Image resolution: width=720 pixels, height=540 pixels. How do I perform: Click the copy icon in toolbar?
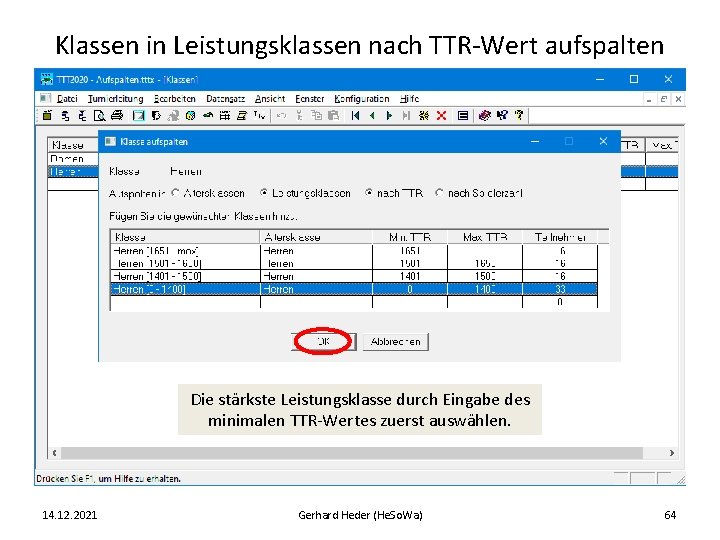316,116
